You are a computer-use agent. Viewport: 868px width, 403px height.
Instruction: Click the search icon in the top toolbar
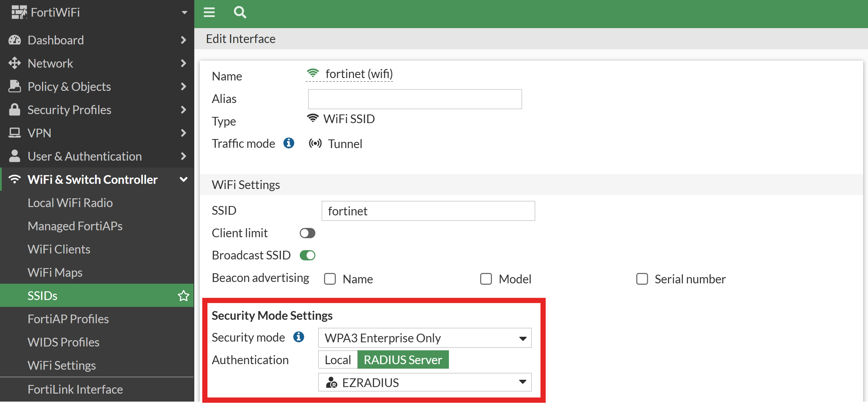point(240,12)
